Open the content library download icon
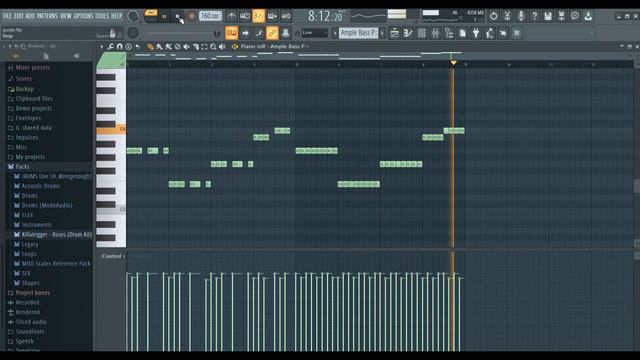640x360 pixels. [x=588, y=16]
